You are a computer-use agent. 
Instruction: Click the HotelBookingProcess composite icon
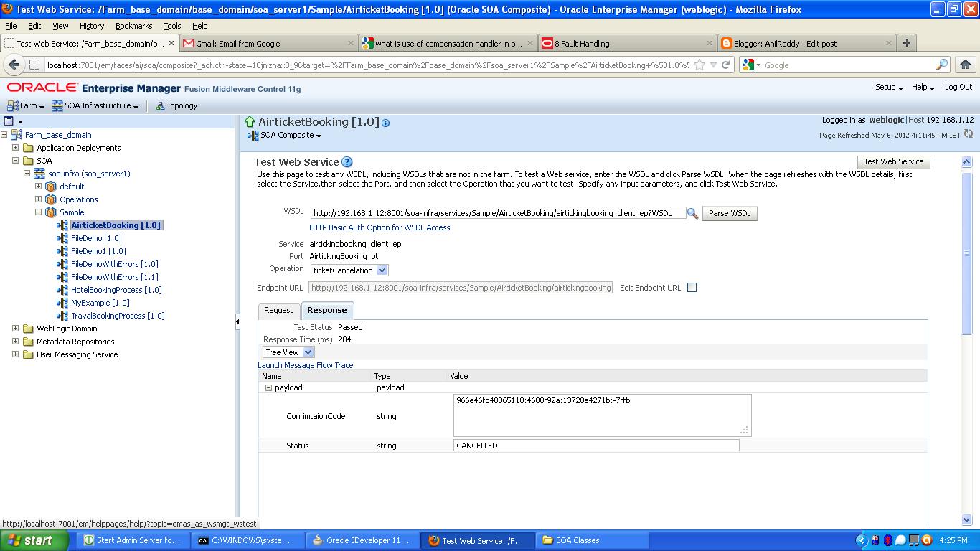(62, 290)
